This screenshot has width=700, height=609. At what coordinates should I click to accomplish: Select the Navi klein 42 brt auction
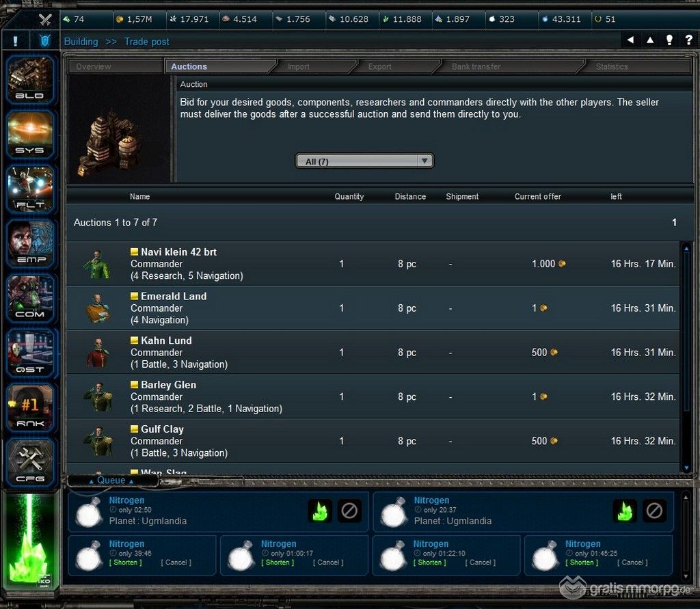tap(178, 252)
